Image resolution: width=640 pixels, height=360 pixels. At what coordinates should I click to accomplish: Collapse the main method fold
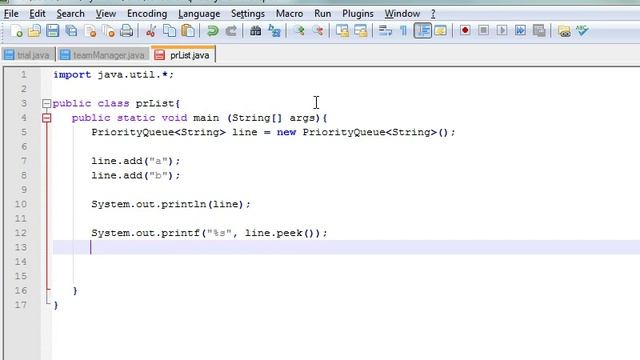coord(47,118)
